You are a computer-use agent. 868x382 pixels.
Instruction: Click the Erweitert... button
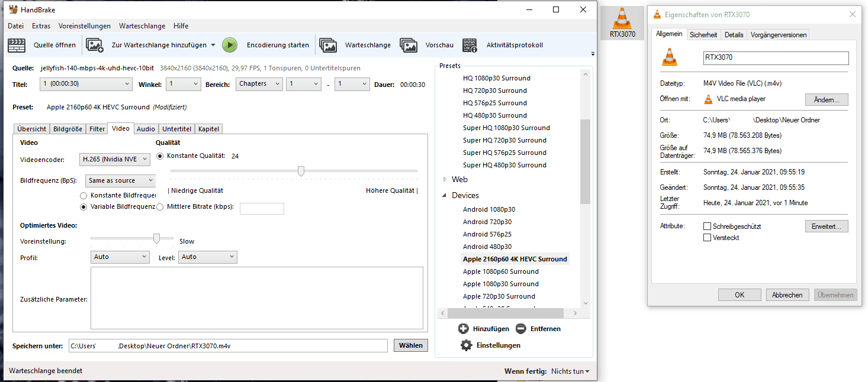click(x=827, y=226)
